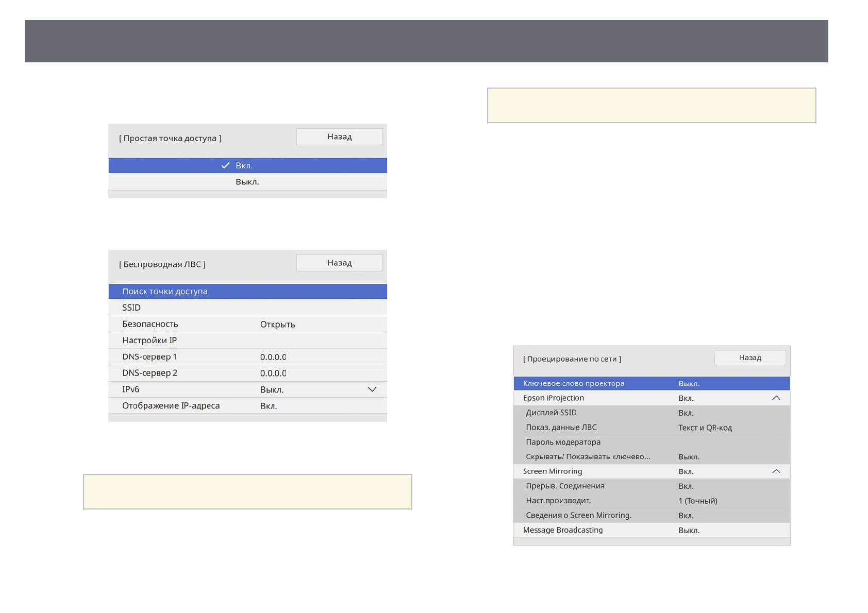Toggle Message Broadcasting setting

(651, 530)
